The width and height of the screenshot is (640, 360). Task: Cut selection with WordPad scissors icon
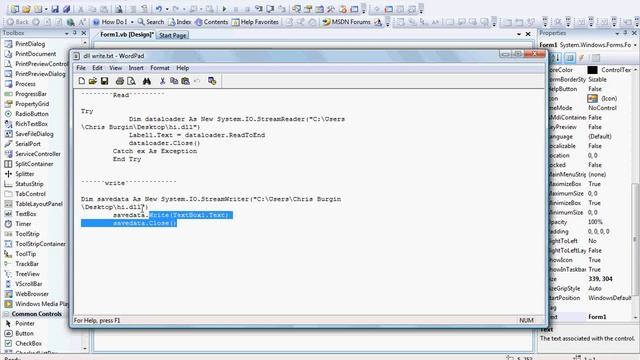coord(162,81)
